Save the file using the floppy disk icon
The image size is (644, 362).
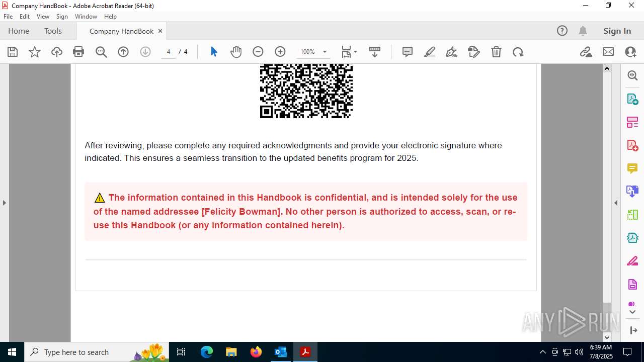13,52
